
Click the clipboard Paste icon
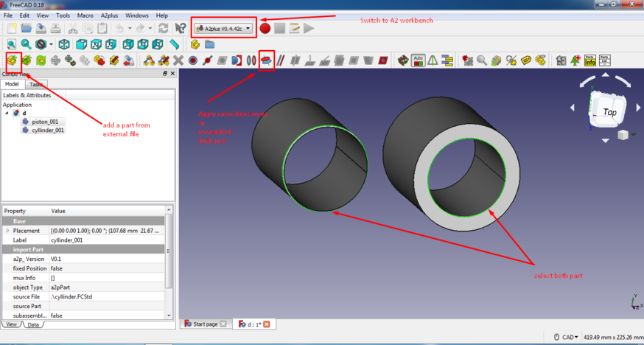(102, 28)
